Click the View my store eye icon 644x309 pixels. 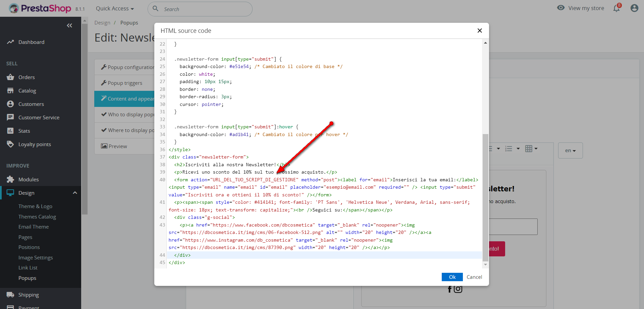tap(560, 8)
